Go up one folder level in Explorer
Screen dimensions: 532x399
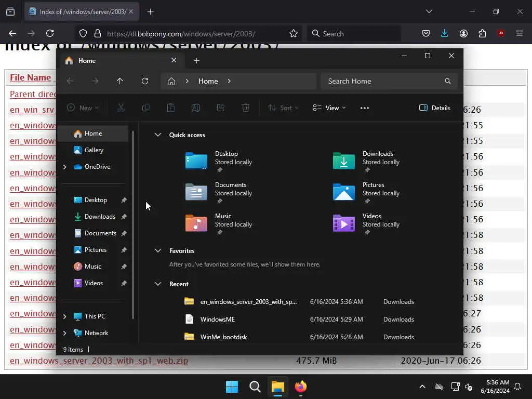pyautogui.click(x=120, y=81)
